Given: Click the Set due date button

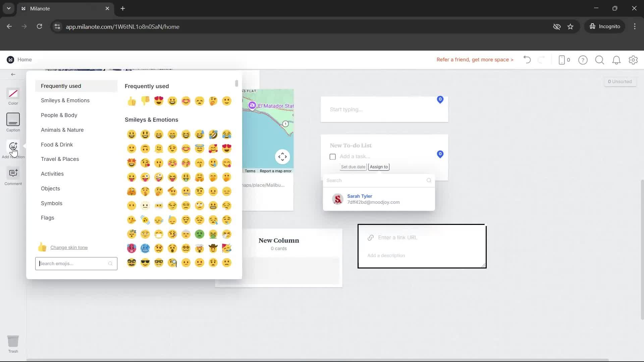Looking at the screenshot, I should coord(353,167).
